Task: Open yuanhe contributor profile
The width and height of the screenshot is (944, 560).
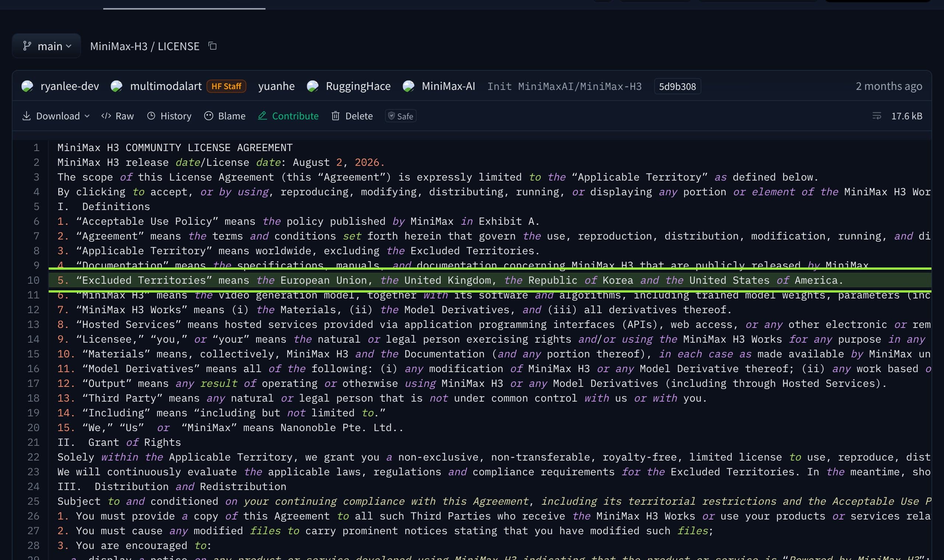Action: [x=276, y=86]
